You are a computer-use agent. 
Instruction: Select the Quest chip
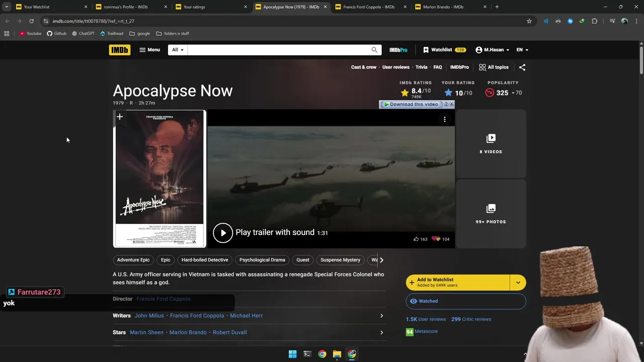point(303,260)
